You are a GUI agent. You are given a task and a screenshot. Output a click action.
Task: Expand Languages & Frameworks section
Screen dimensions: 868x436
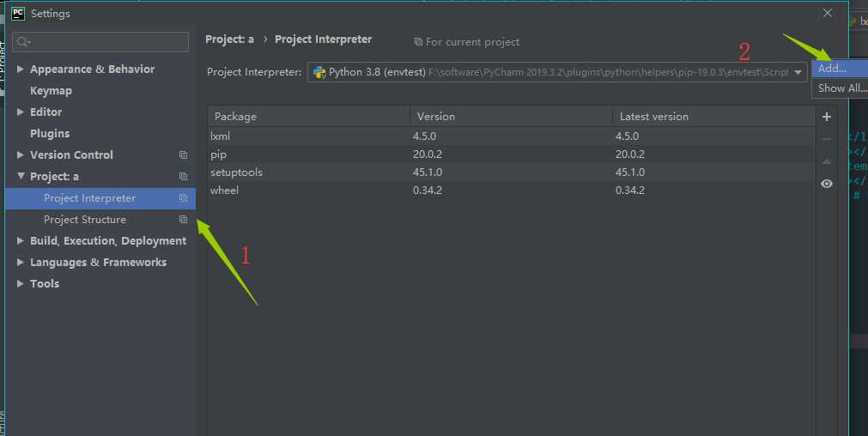(21, 263)
